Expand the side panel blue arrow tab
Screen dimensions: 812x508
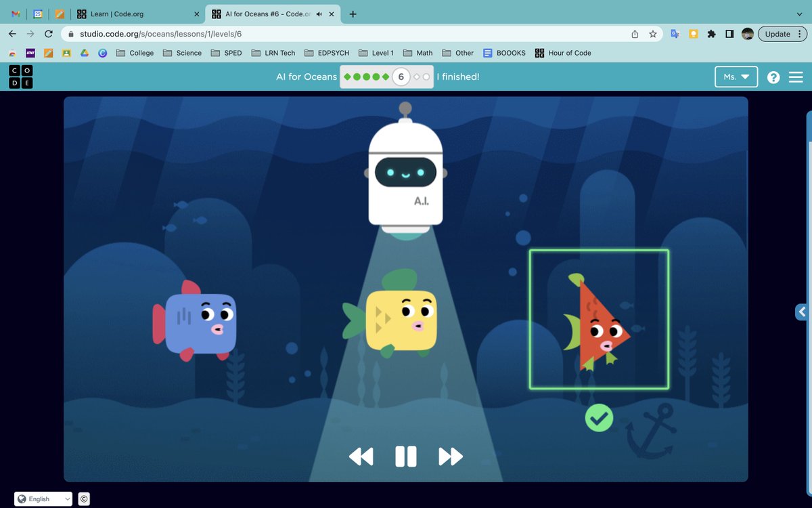click(803, 312)
